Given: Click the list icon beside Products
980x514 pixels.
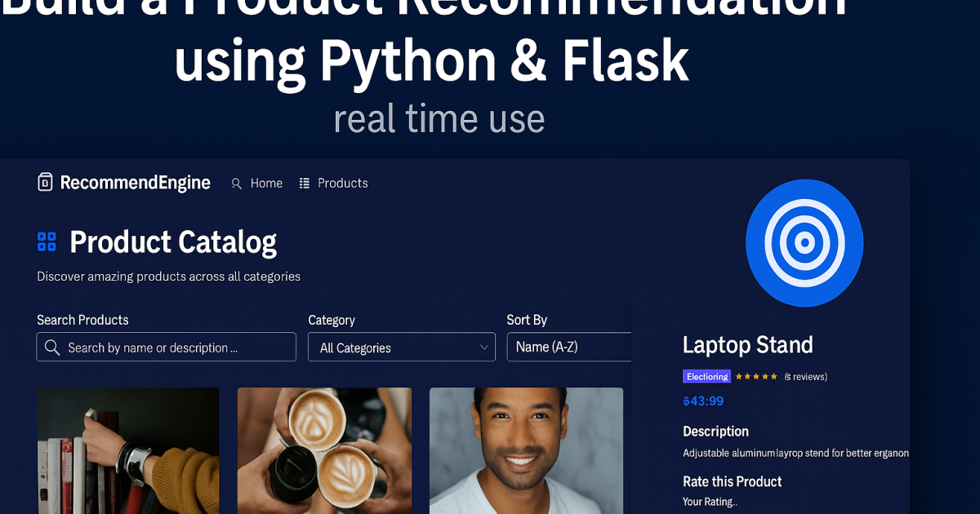Looking at the screenshot, I should pos(305,183).
